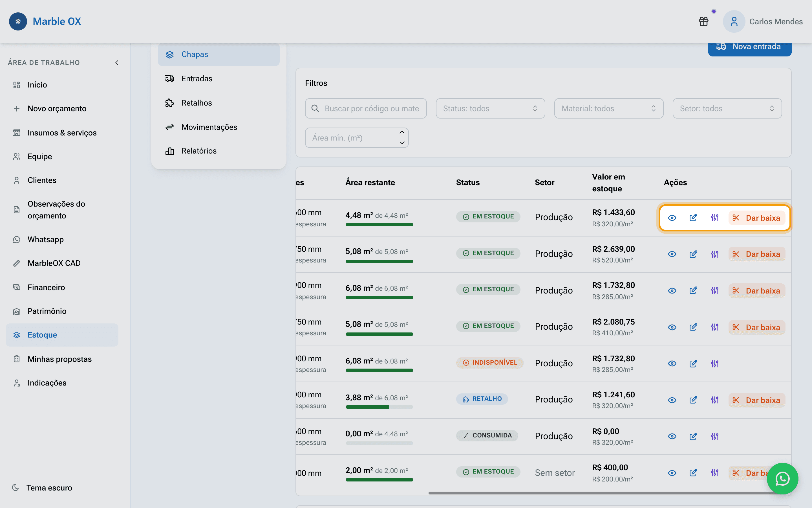The image size is (812, 508).
Task: Open Novo orçamento in the sidebar
Action: [62, 109]
